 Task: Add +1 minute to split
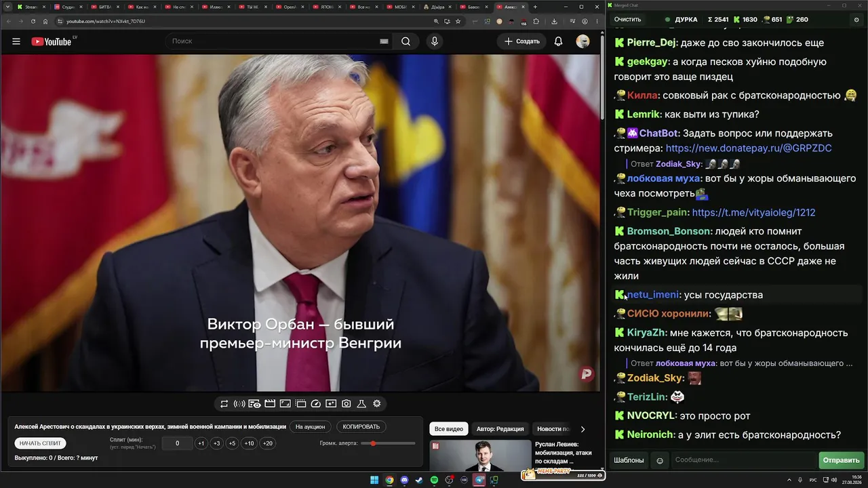[x=201, y=443]
